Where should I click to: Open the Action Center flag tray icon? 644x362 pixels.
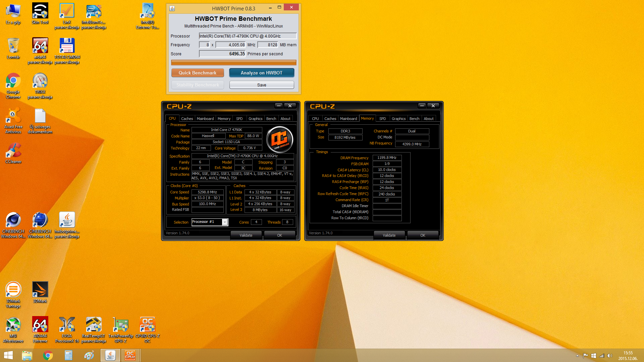[x=585, y=356]
